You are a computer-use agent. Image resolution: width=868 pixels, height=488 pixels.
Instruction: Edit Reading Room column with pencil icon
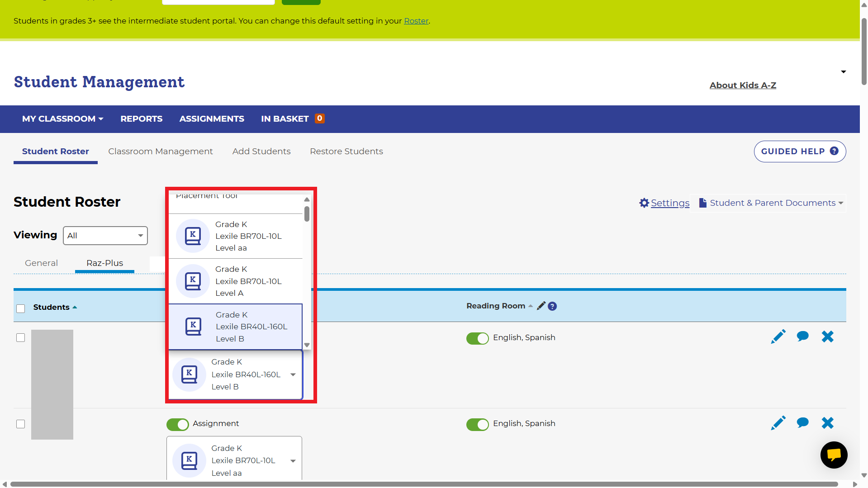pos(541,306)
